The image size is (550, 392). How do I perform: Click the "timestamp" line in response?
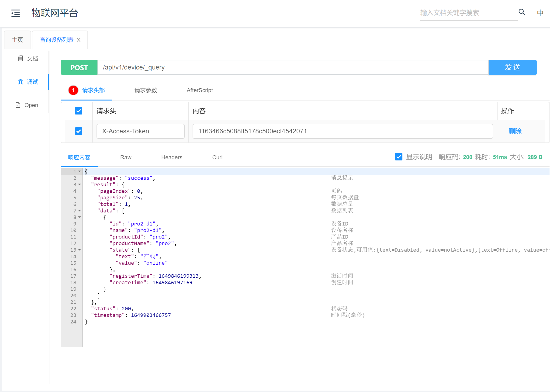(x=131, y=315)
